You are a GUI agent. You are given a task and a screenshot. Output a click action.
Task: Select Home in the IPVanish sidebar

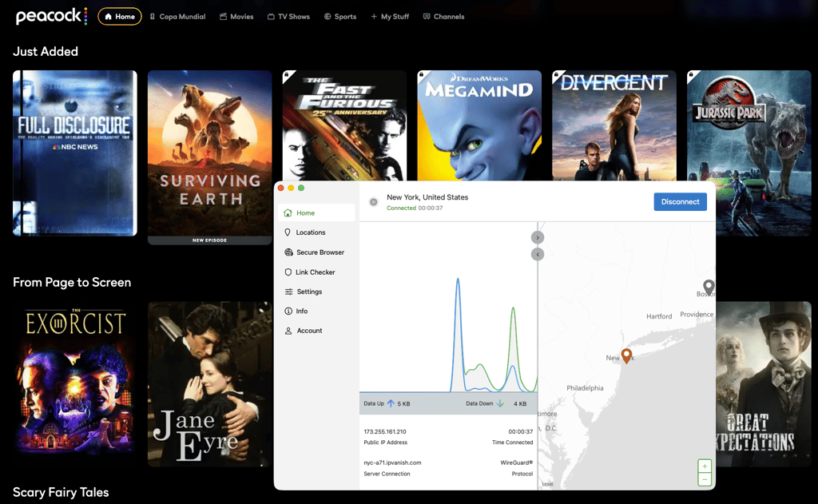coord(316,213)
